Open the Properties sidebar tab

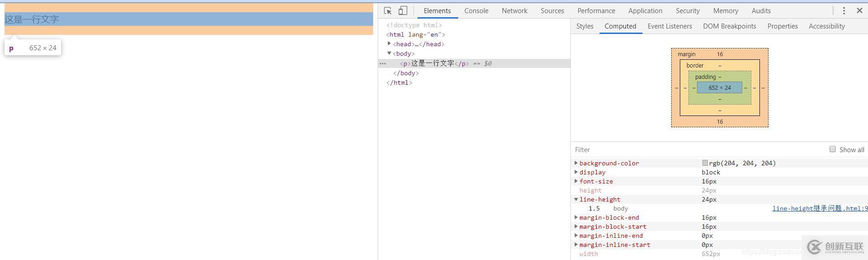782,26
